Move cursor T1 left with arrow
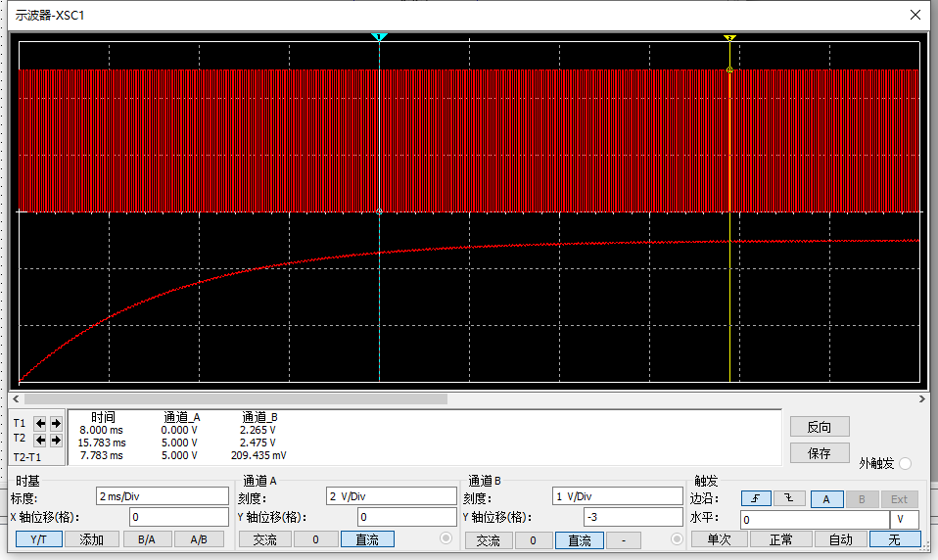938x560 pixels. click(40, 424)
